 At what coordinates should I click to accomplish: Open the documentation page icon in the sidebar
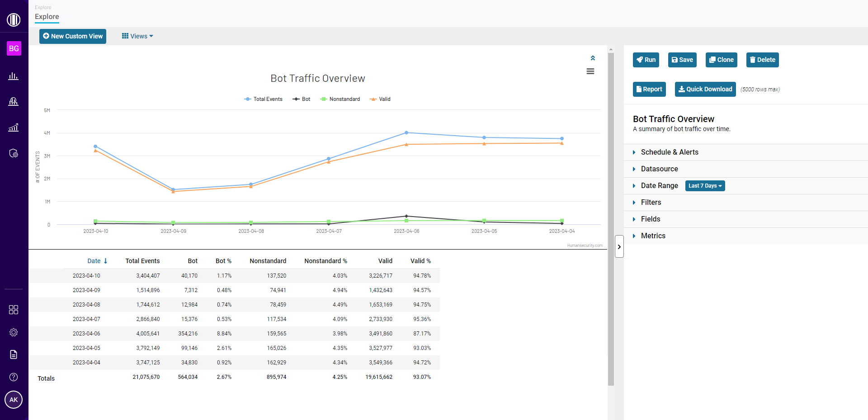click(x=14, y=354)
